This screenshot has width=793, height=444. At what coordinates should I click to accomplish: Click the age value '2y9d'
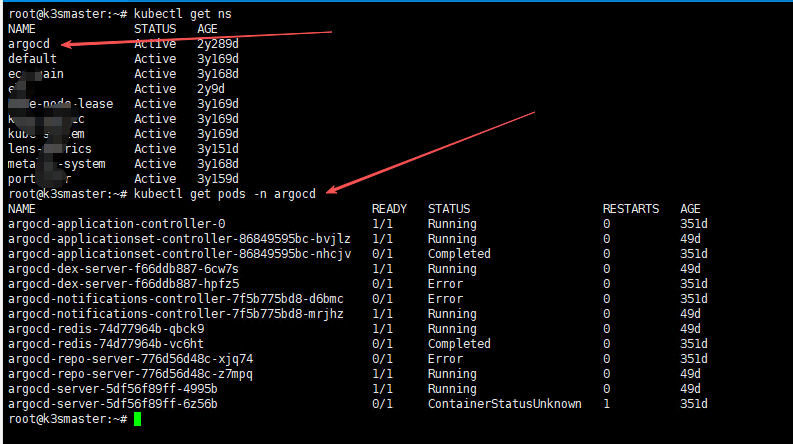[210, 90]
